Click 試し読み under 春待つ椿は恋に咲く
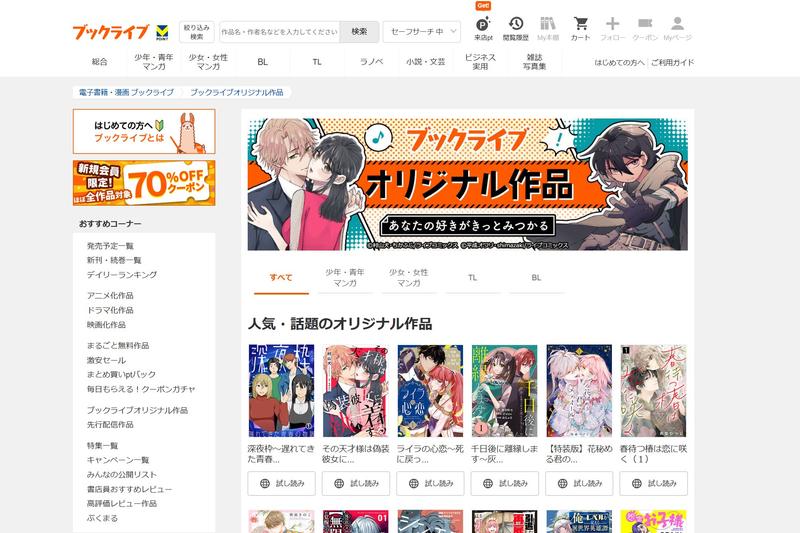800x533 pixels. click(654, 484)
